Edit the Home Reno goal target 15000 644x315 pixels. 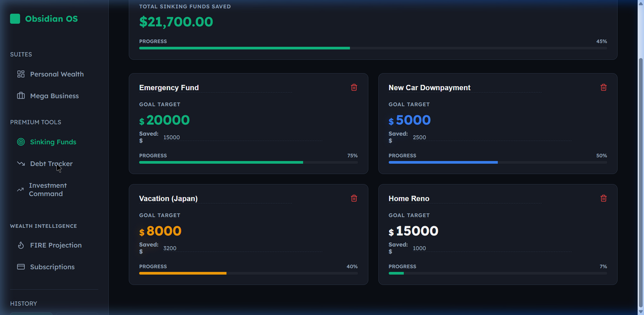coord(417,231)
